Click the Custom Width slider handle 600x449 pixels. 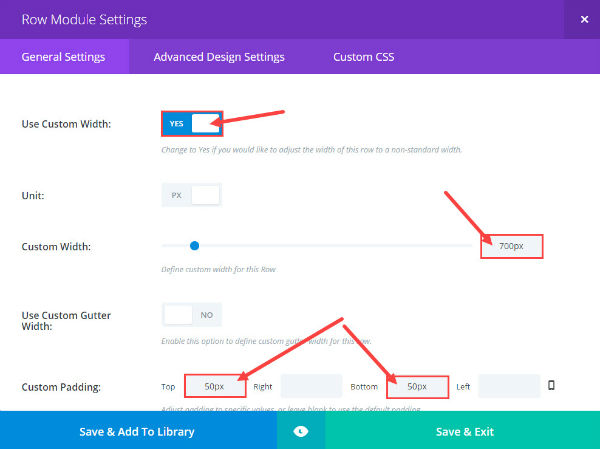pos(194,245)
